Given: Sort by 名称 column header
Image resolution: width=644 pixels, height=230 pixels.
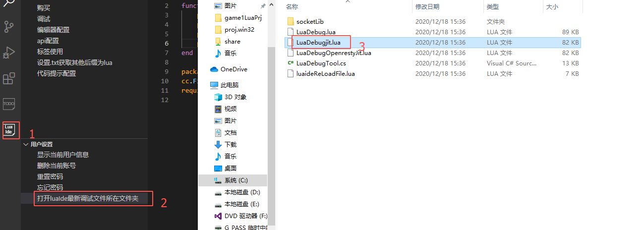Looking at the screenshot, I should pos(292,6).
